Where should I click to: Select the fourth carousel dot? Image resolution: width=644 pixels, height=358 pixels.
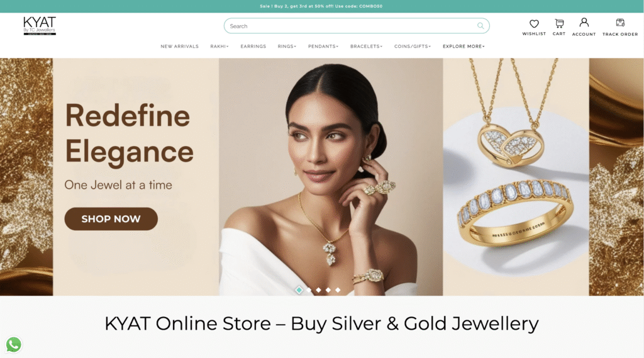pyautogui.click(x=328, y=290)
